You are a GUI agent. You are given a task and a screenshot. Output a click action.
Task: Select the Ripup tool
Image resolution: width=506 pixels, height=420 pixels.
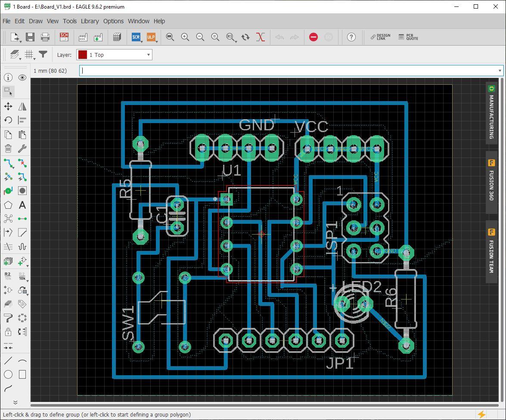(22, 163)
